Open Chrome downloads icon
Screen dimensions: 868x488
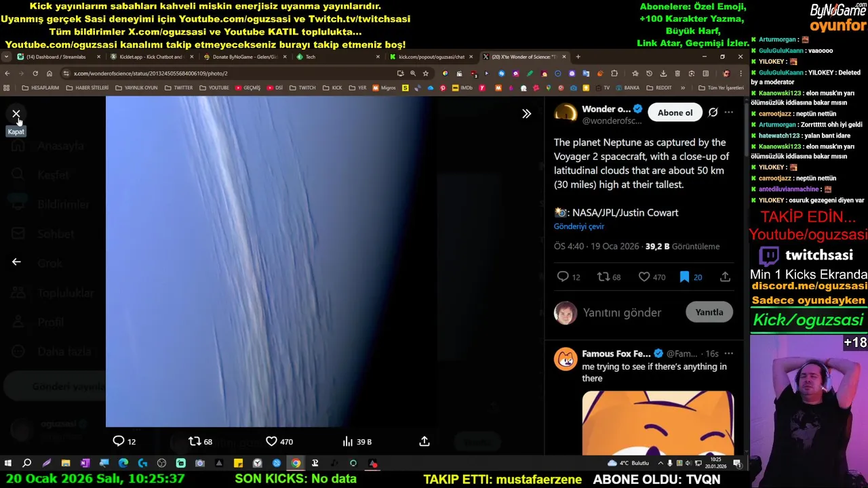[663, 73]
